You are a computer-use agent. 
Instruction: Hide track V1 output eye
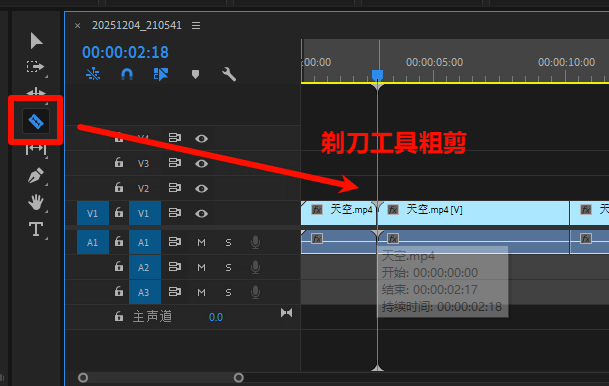point(201,214)
